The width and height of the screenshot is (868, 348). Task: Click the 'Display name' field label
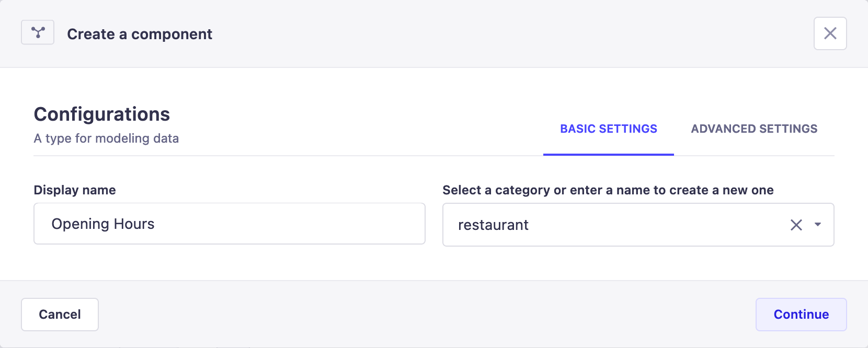click(x=75, y=190)
